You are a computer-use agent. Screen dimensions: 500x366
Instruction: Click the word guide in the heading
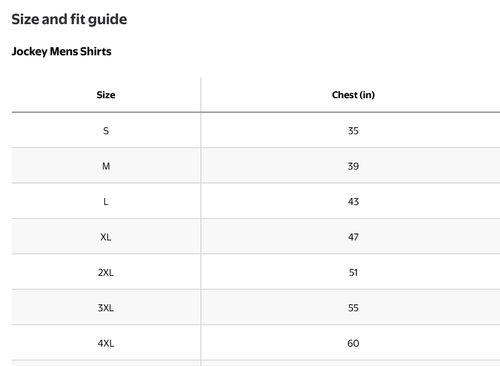pyautogui.click(x=108, y=20)
